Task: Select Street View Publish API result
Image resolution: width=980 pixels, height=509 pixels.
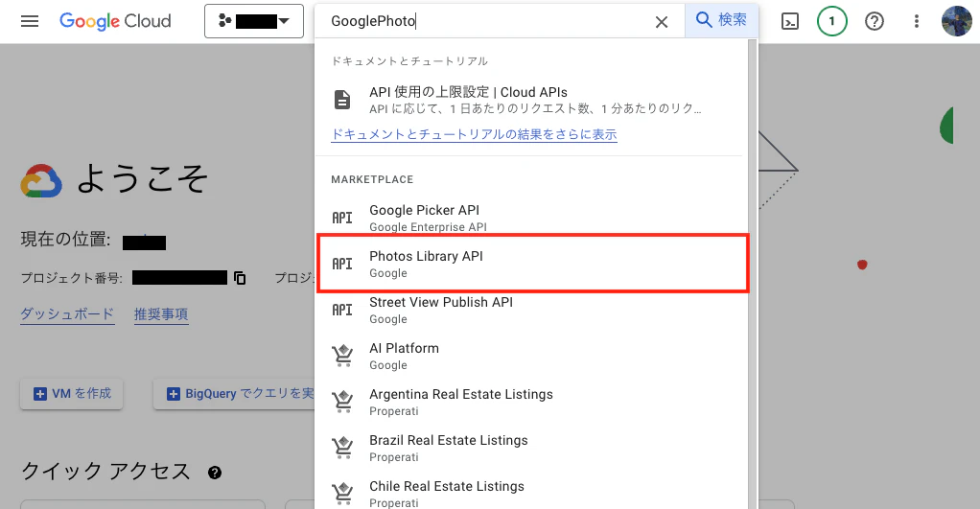Action: click(x=531, y=310)
